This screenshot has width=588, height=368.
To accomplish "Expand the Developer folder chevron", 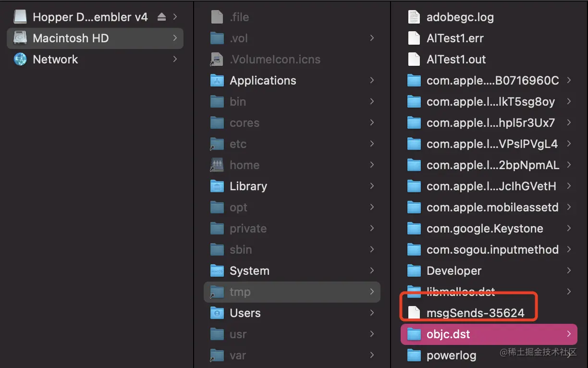I will point(569,270).
